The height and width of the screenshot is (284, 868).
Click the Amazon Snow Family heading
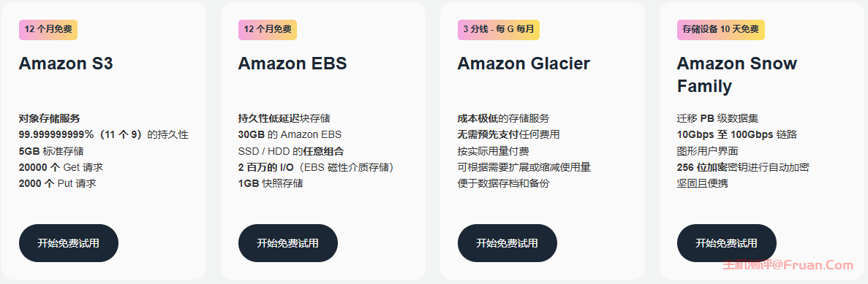coord(737,75)
